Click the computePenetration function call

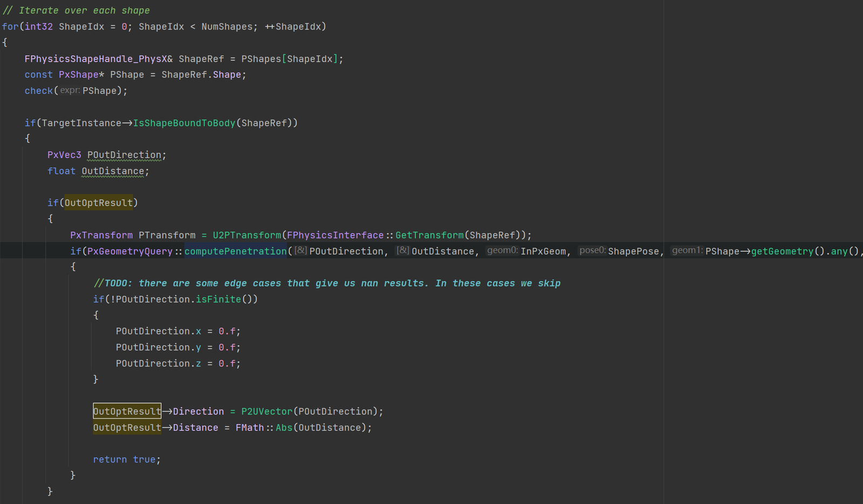236,251
